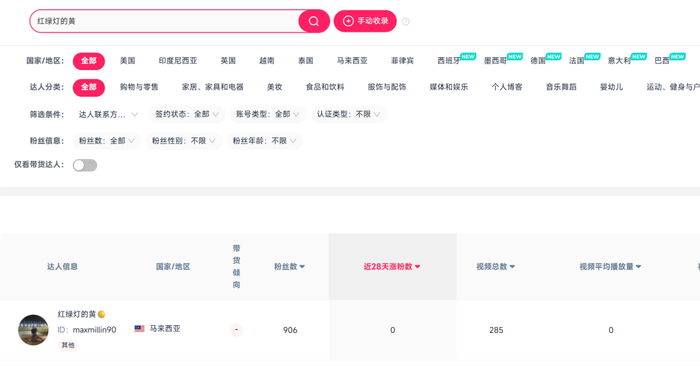Select 全部 in 达人分类 filter
Screen dimensions: 700x379
(x=89, y=87)
